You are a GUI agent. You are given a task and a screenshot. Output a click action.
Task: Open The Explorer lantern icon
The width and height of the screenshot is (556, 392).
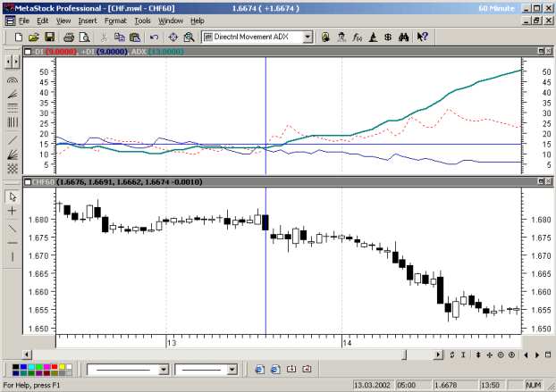(x=325, y=37)
